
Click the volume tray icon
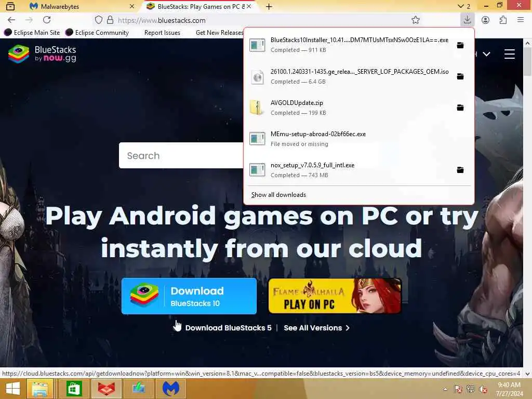coord(483,389)
